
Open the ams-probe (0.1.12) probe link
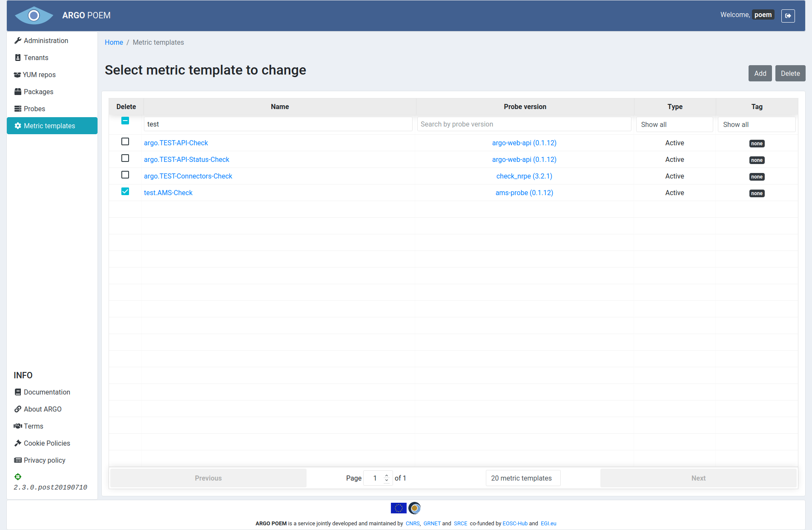[x=524, y=193]
